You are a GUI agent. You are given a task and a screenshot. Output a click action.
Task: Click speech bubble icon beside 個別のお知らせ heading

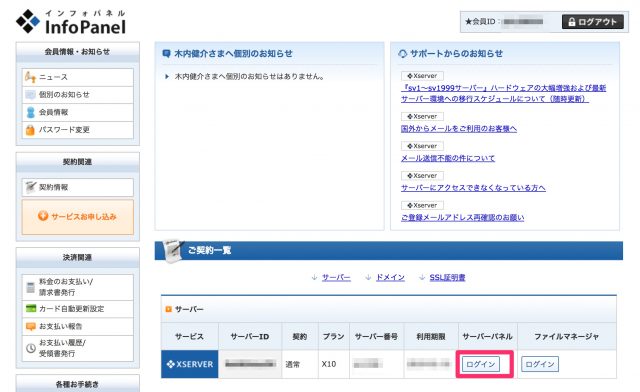click(166, 53)
